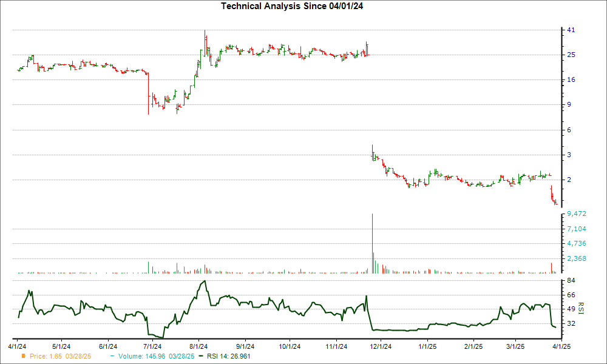Click the price axis label 6
607x364 pixels.
tap(569, 130)
